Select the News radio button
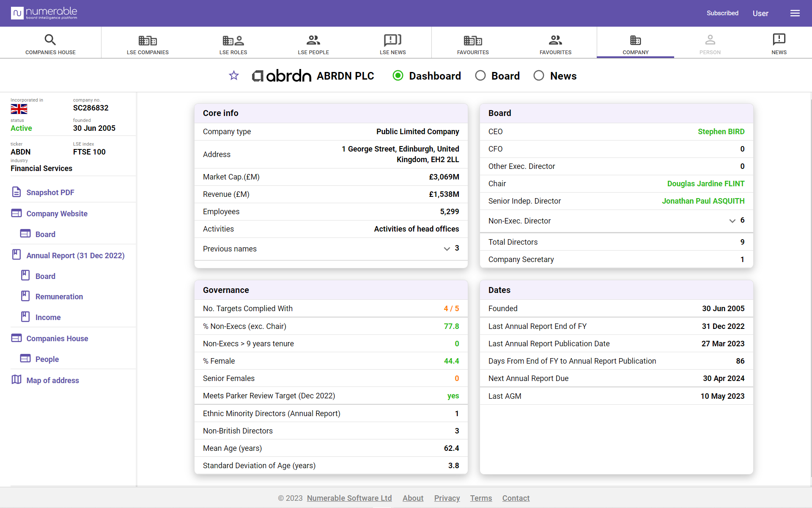This screenshot has height=508, width=812. click(x=539, y=76)
